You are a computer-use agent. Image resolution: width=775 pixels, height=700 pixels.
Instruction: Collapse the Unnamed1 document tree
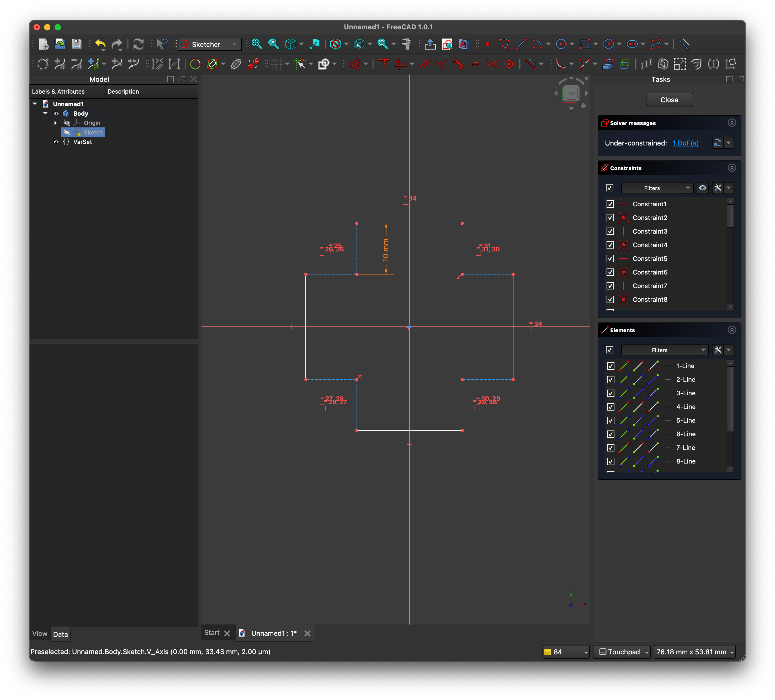35,104
